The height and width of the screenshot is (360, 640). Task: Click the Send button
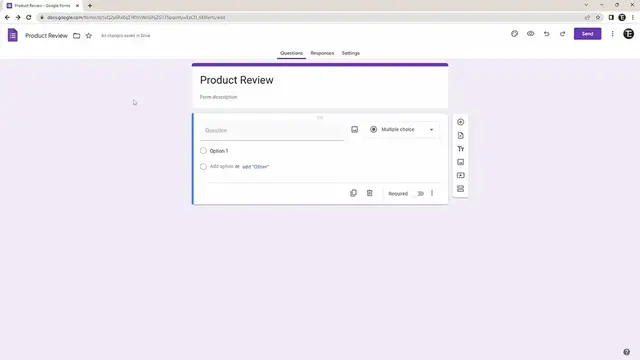[587, 34]
